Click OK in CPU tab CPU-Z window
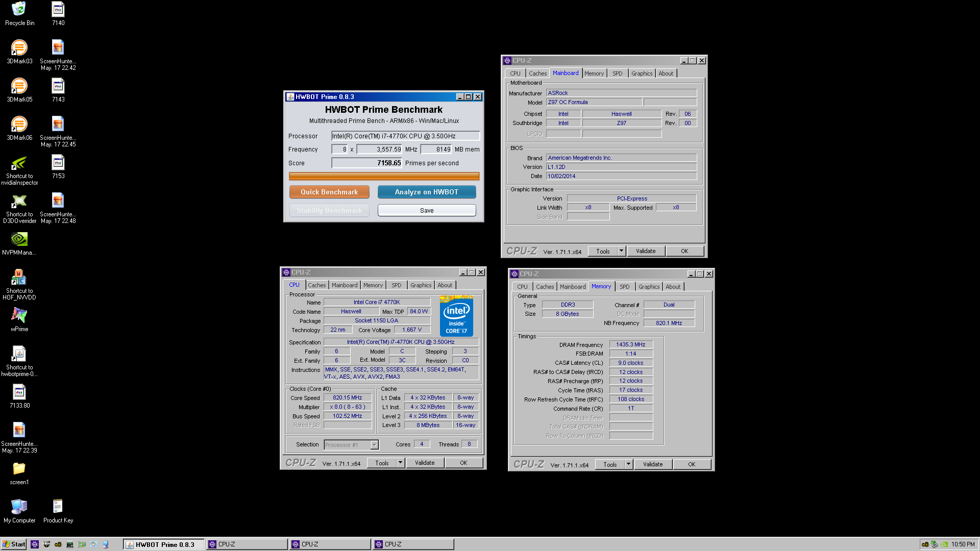This screenshot has width=980, height=551. [463, 463]
